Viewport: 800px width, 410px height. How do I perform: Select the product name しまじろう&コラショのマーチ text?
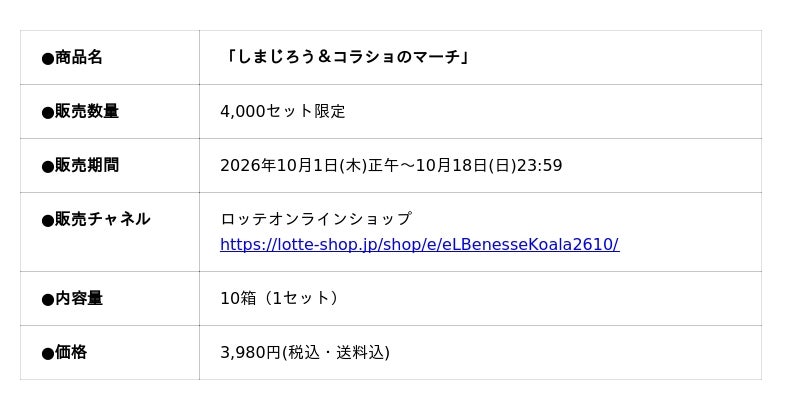point(345,57)
